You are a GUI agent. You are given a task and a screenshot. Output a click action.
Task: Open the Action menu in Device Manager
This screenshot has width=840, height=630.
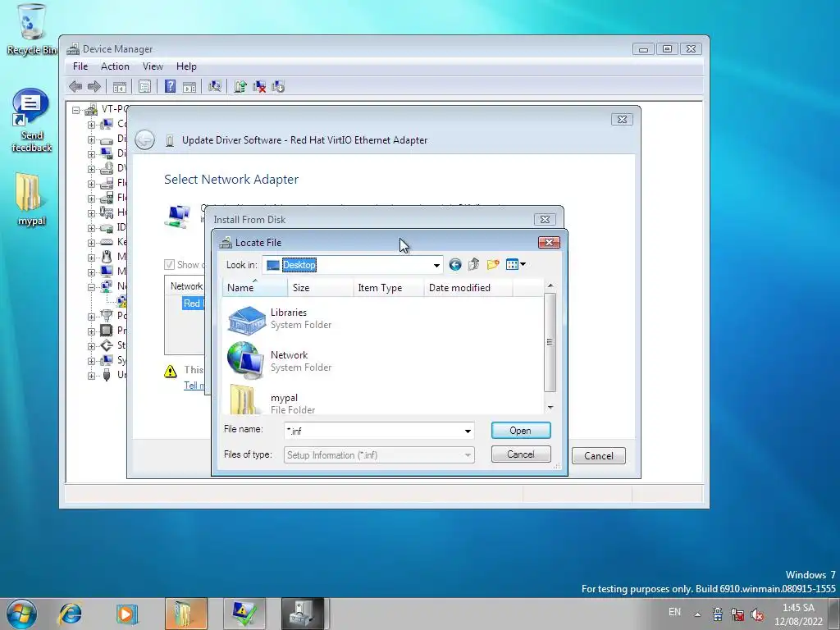(115, 66)
